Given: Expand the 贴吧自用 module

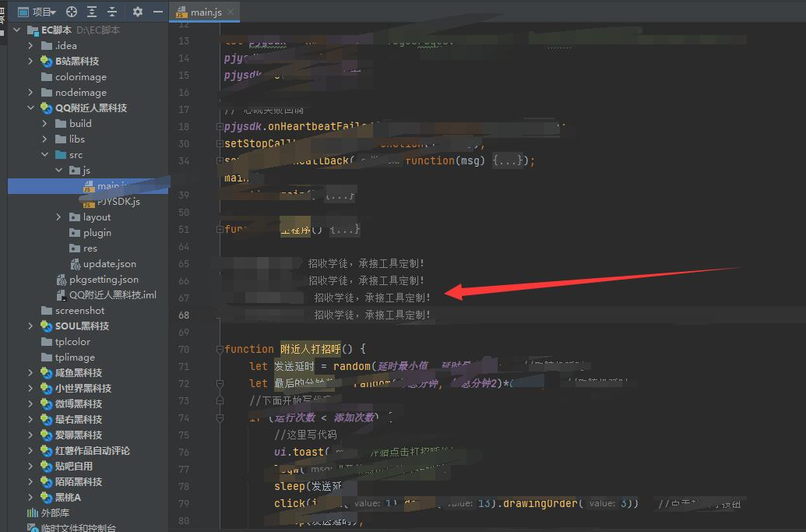Looking at the screenshot, I should coord(31,467).
